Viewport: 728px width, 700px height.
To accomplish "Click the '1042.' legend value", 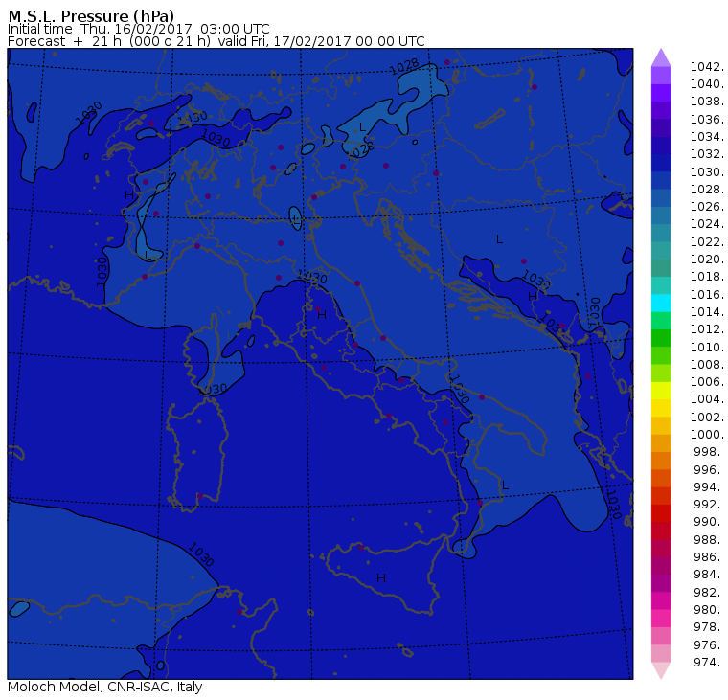I will pos(707,67).
